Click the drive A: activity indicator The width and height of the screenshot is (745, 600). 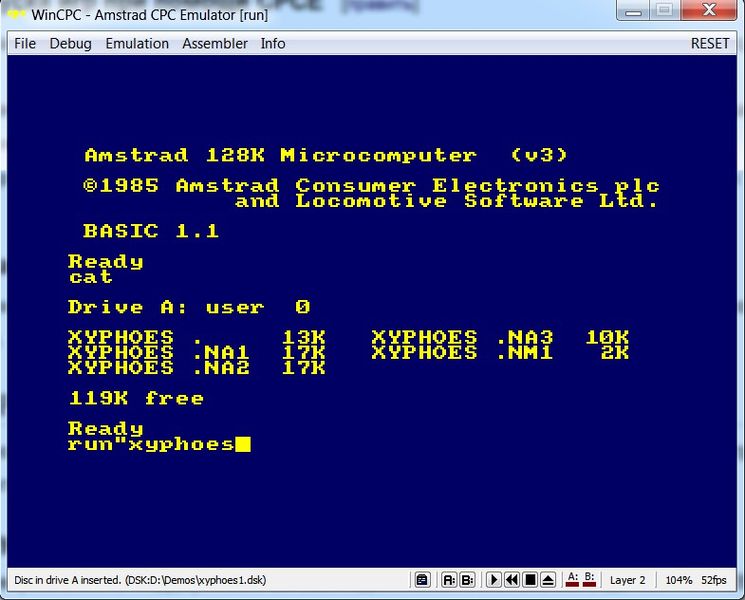pos(573,580)
